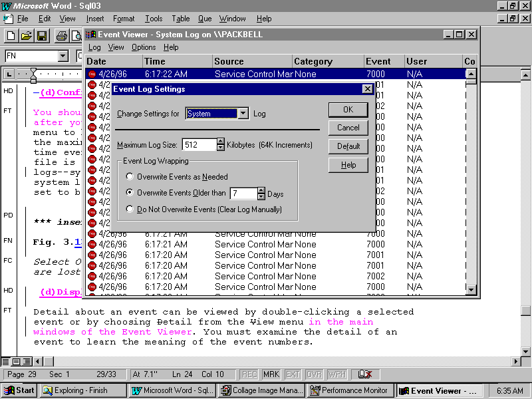Open the Options menu in Event Viewer
The width and height of the screenshot is (532, 399).
[x=143, y=47]
